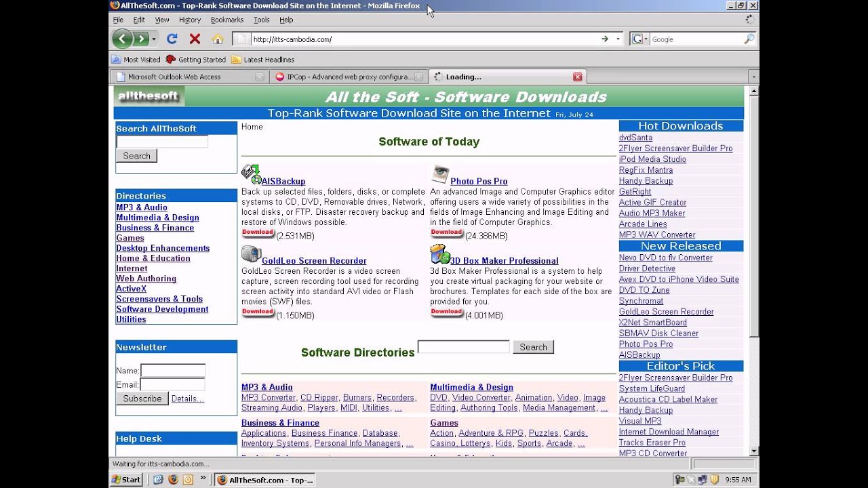
Task: Click the Forward navigation arrow
Action: point(140,39)
